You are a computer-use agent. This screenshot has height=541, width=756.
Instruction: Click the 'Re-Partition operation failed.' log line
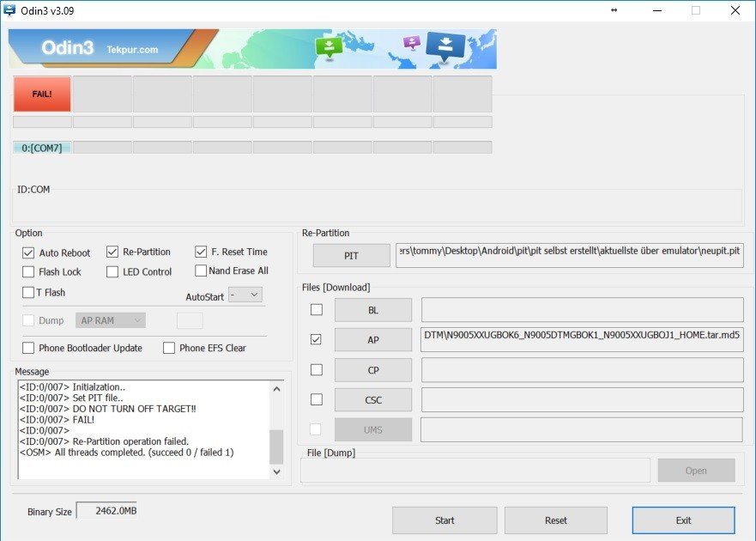(x=104, y=441)
